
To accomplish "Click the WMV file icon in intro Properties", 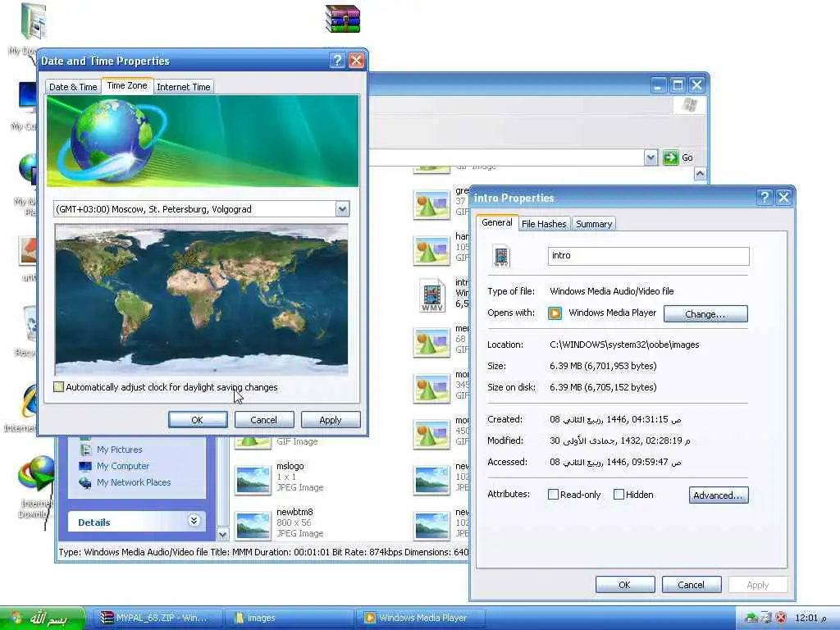I will pyautogui.click(x=502, y=256).
